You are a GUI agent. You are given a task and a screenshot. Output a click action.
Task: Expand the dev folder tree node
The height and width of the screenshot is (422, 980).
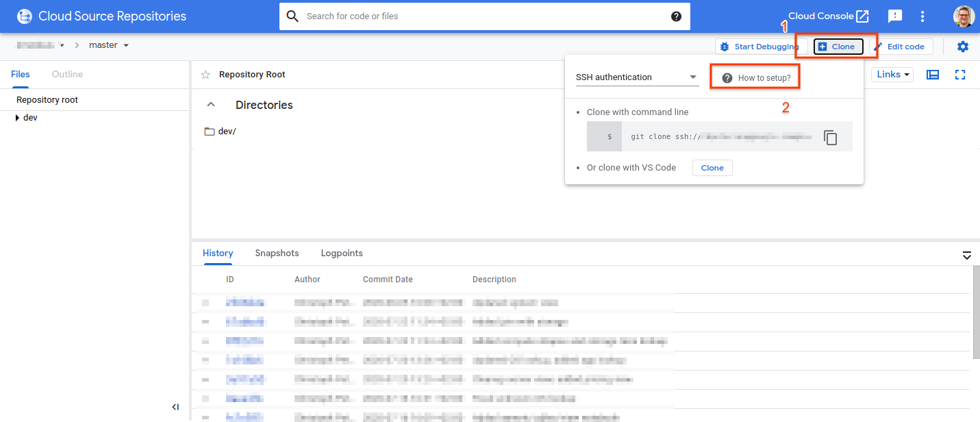tap(17, 118)
